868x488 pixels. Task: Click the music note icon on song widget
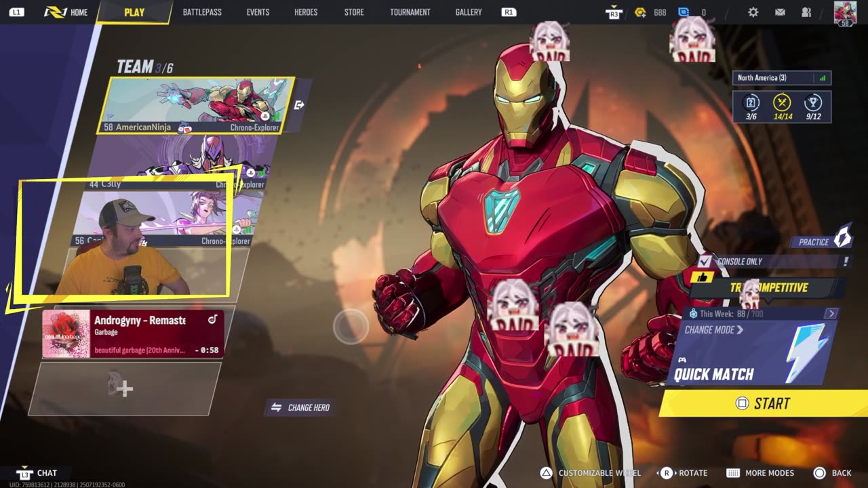(212, 320)
